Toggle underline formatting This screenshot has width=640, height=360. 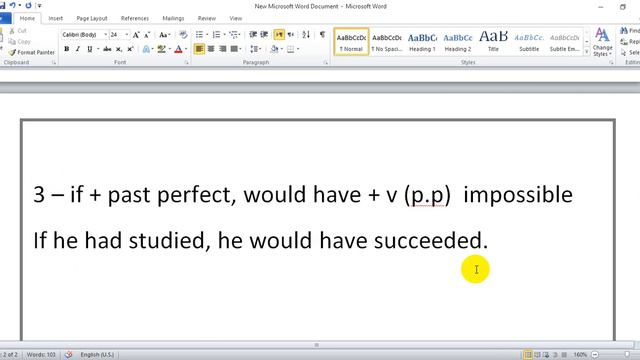[89, 49]
